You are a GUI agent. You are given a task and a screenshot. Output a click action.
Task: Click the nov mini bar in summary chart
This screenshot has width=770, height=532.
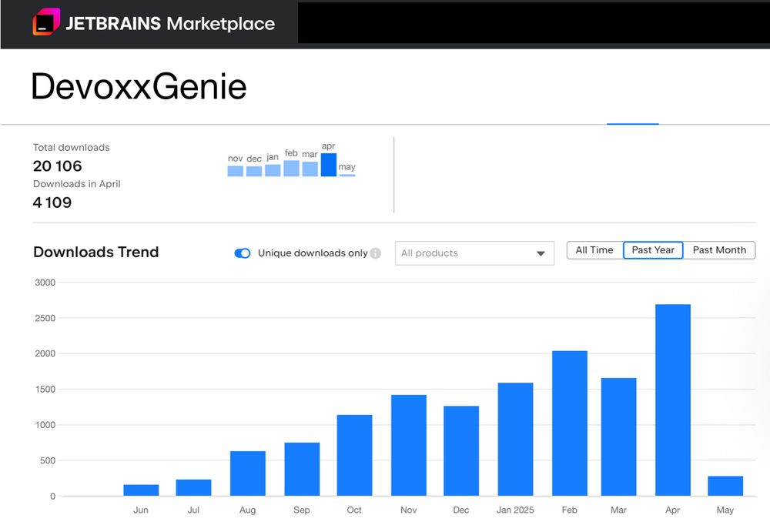[x=235, y=171]
